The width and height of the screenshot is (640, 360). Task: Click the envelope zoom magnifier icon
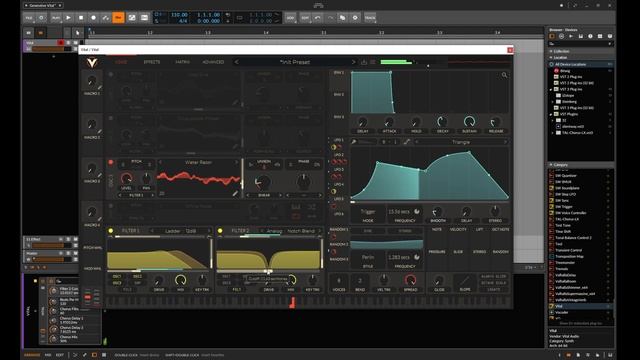504,75
